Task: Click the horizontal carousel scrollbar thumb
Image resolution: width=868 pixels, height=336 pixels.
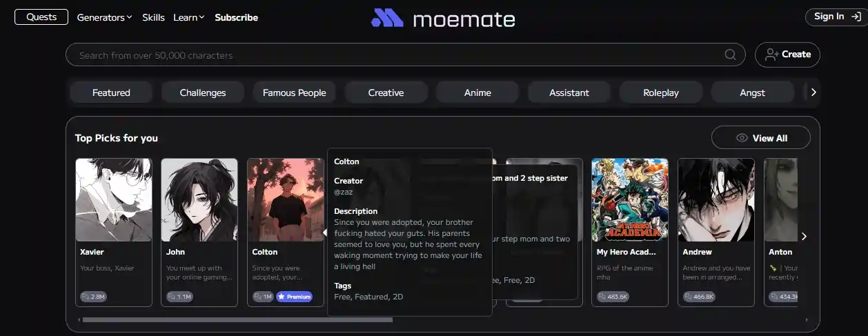Action: coord(237,319)
